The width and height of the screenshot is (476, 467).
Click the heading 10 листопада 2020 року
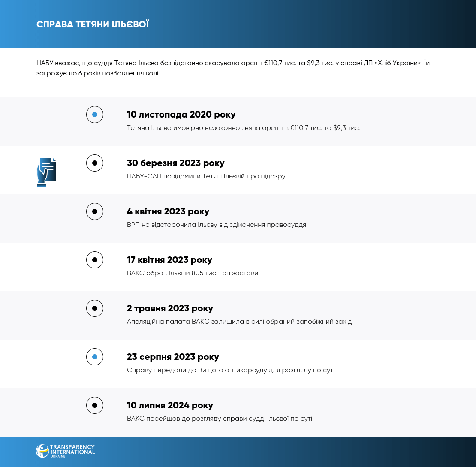(x=181, y=114)
